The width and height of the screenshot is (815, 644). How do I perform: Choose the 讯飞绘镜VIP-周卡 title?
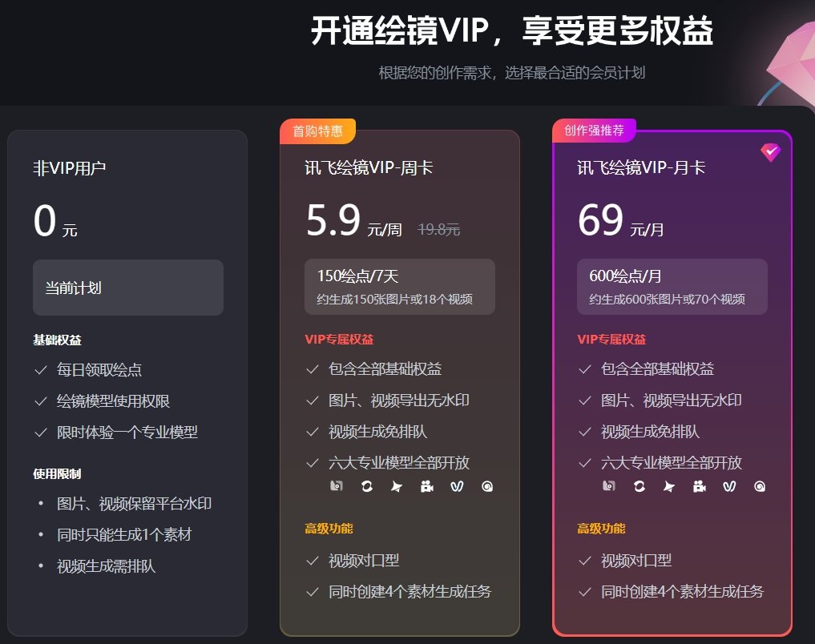click(x=369, y=167)
